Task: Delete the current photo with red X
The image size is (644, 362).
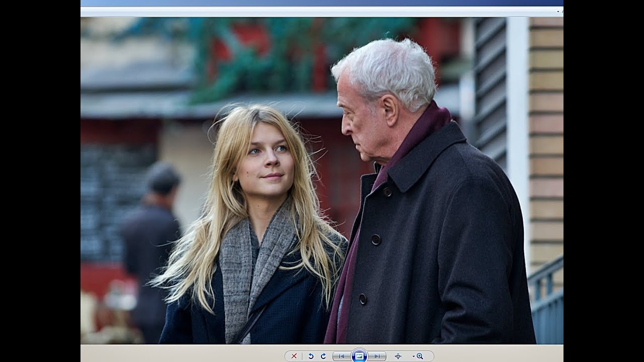Action: 294,356
